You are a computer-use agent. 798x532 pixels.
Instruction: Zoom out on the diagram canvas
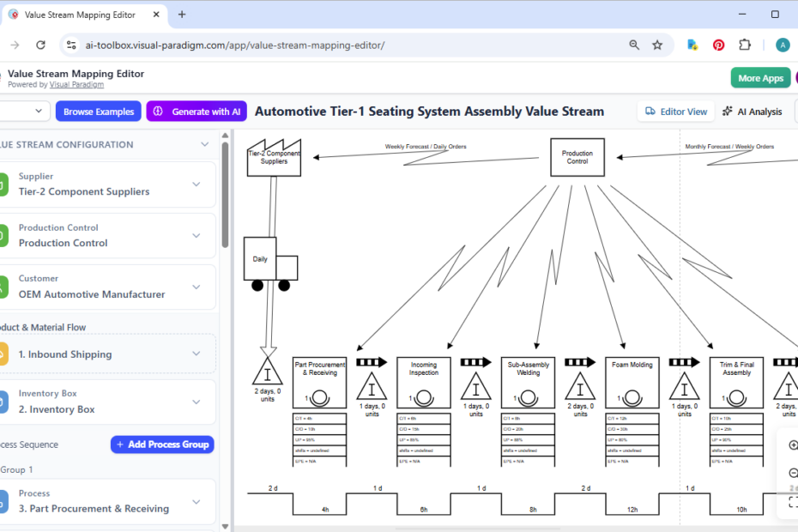tap(793, 473)
